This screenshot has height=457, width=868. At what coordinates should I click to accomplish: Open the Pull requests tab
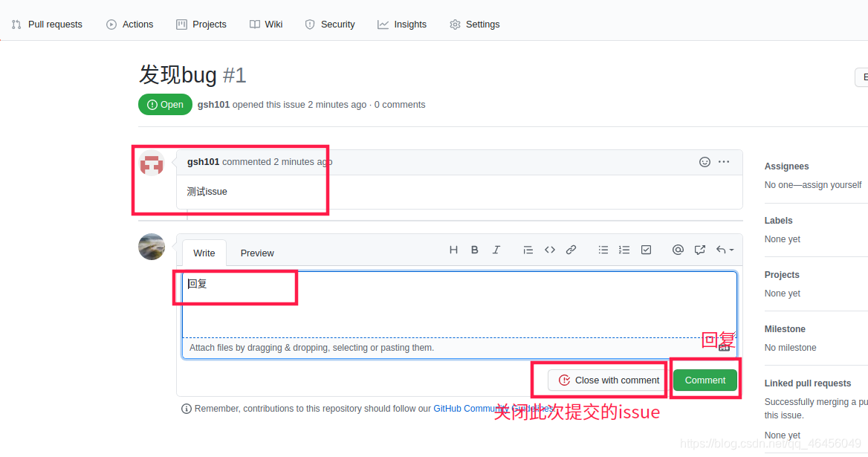[47, 25]
